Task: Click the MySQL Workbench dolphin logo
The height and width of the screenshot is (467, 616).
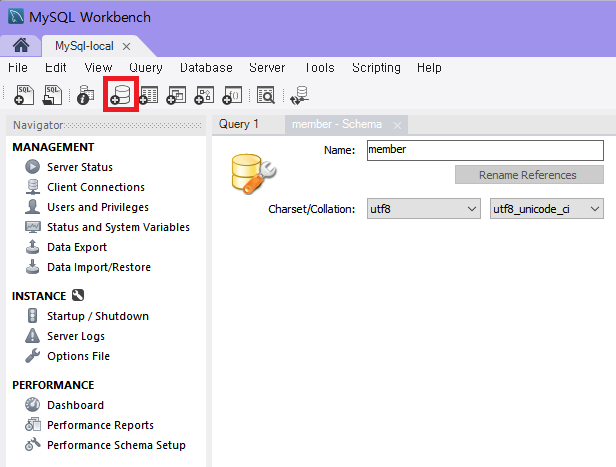Action: (x=16, y=17)
